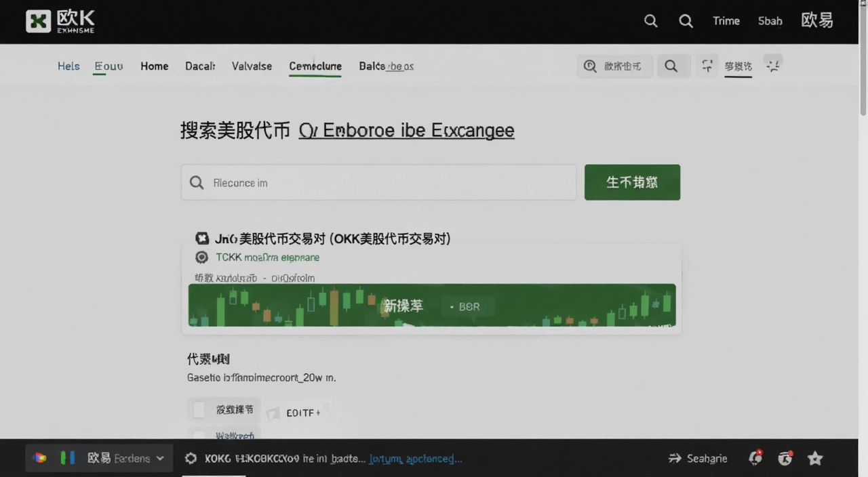Open the notification bell in the bottom bar

755,458
